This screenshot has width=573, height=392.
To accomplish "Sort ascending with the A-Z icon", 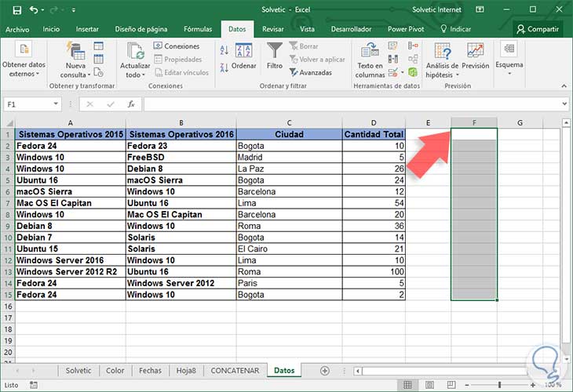I will (x=224, y=49).
